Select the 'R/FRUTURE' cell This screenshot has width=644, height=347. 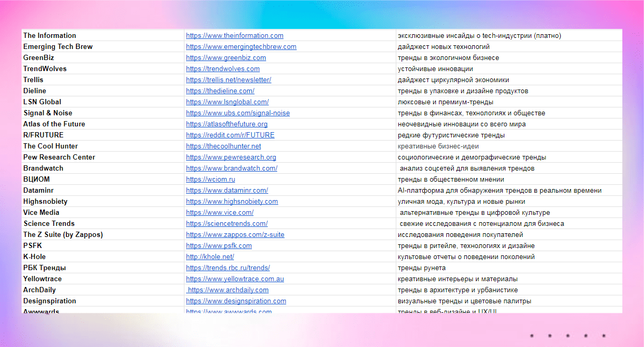click(103, 135)
